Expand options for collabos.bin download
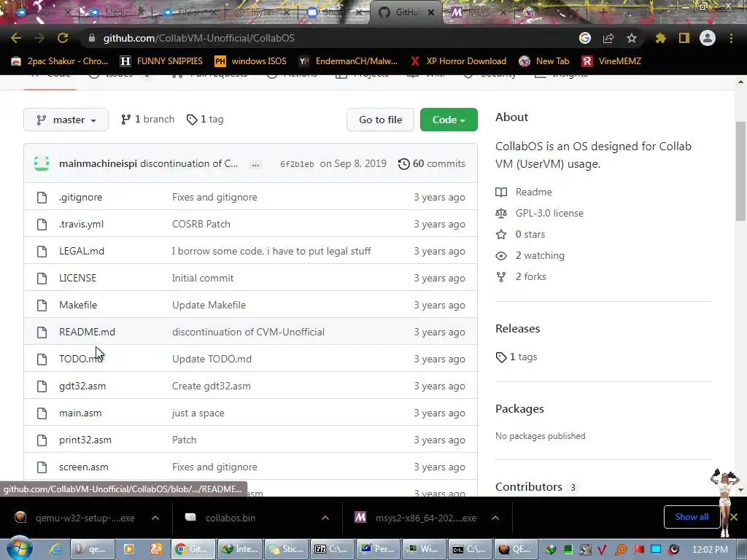 click(x=325, y=518)
